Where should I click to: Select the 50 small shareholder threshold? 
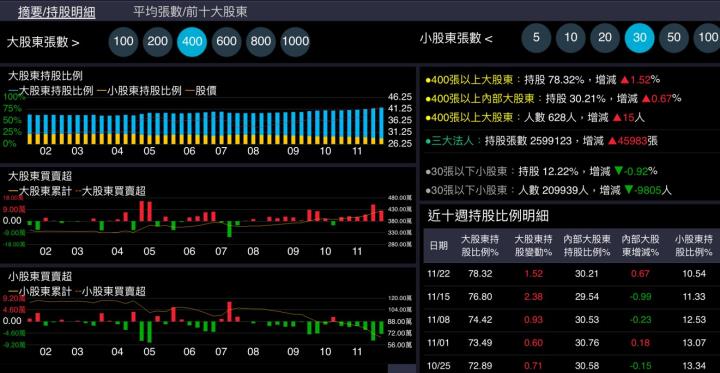(674, 38)
